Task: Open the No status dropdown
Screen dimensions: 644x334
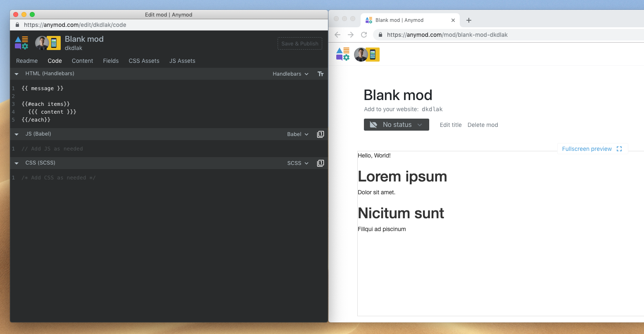Action: (x=397, y=125)
